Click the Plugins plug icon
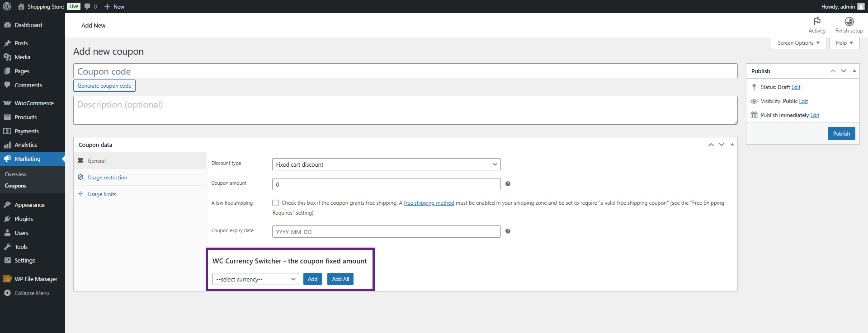The width and height of the screenshot is (868, 333). pyautogui.click(x=7, y=219)
